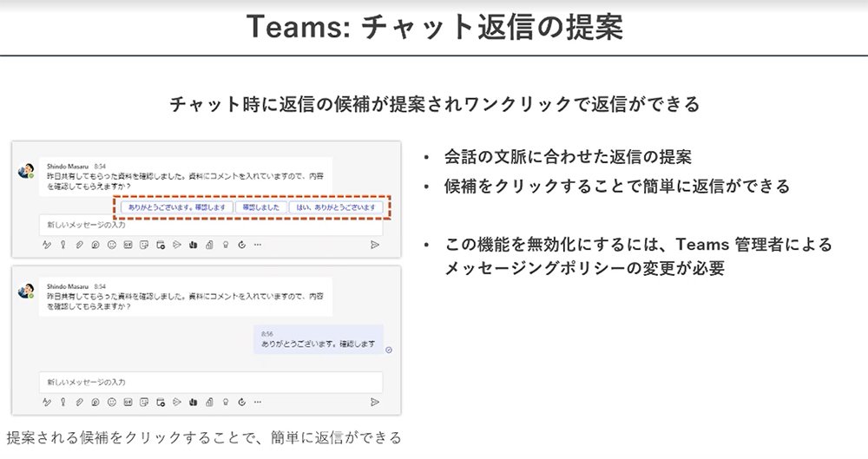Open GIF picker in the chat showing reply suggestions
Screen dimensions: 868x459
(x=128, y=245)
